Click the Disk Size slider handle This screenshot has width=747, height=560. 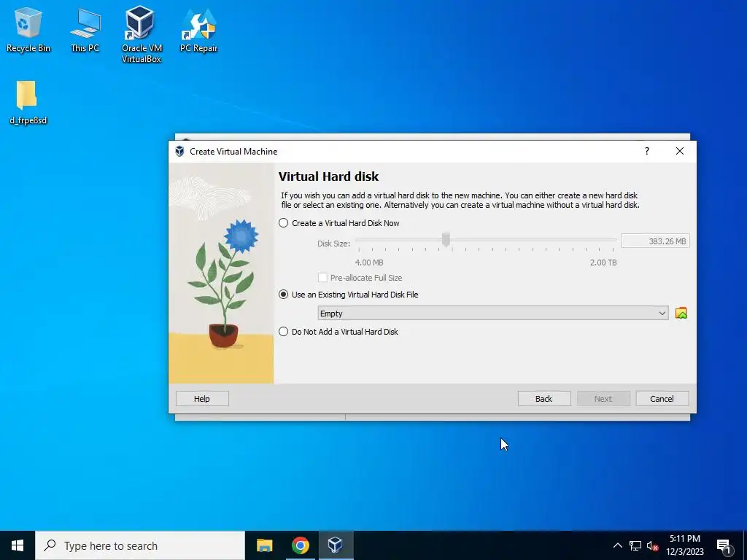(x=446, y=239)
